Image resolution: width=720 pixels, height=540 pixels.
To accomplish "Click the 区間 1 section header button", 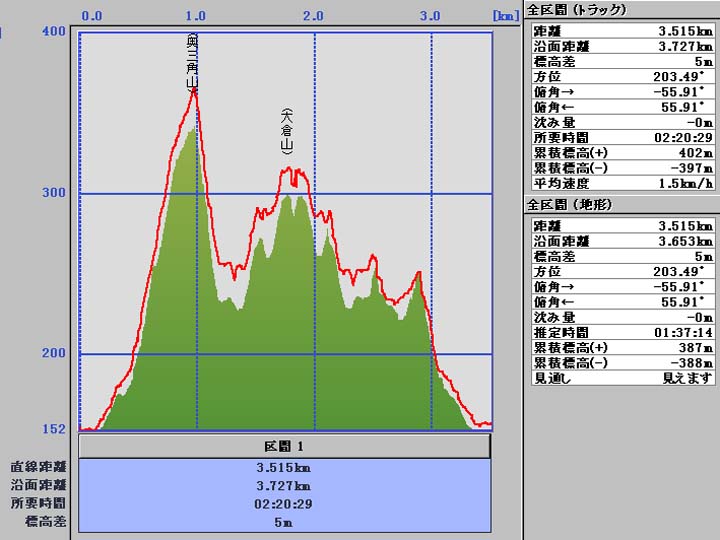I will [284, 445].
